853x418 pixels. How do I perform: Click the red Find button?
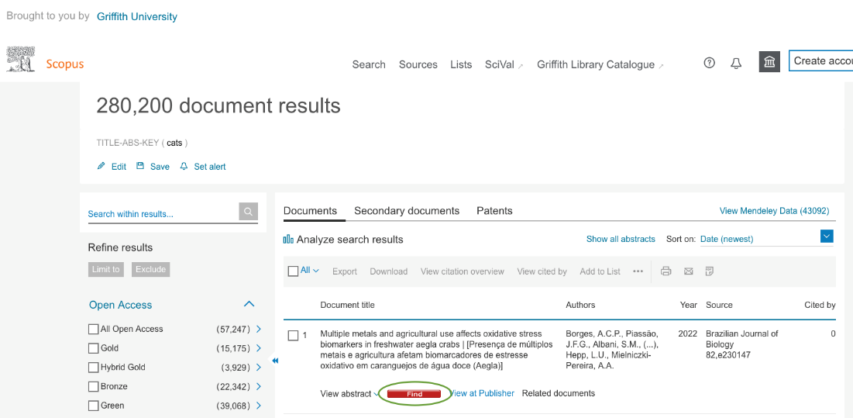414,394
